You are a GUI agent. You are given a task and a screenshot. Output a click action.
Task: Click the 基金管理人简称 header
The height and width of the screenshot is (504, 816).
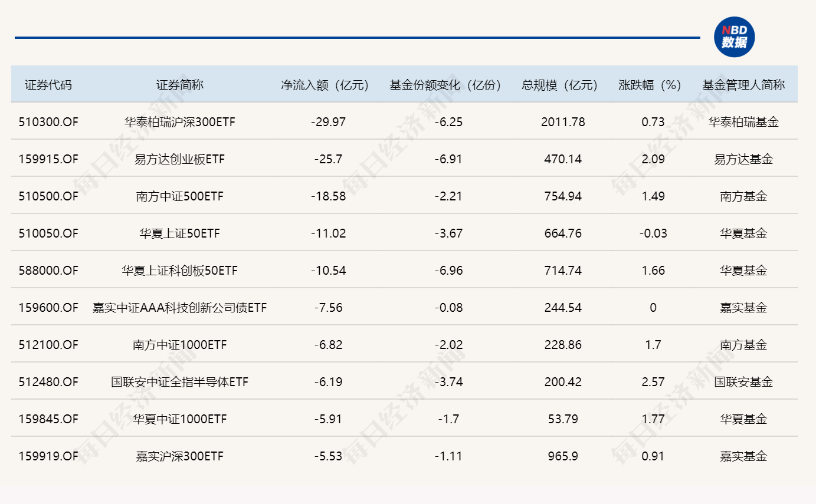pyautogui.click(x=742, y=84)
